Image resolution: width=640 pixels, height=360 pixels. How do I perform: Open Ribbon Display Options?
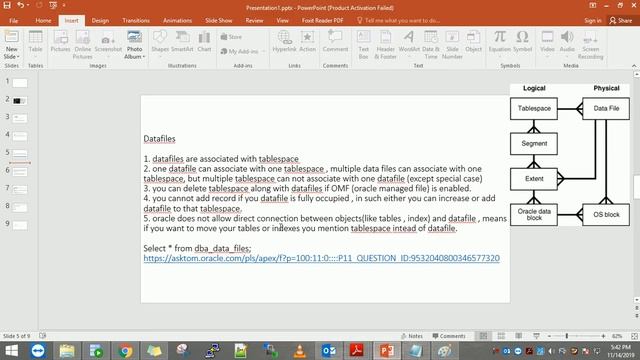pos(593,5)
